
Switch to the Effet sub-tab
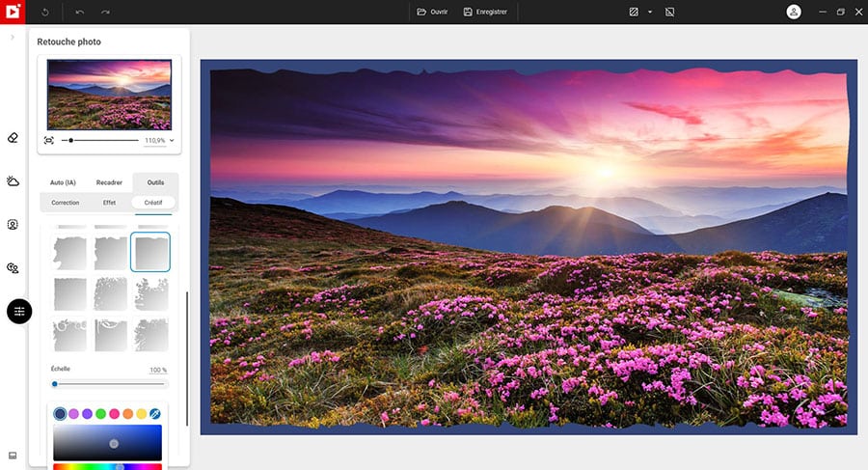tap(109, 203)
